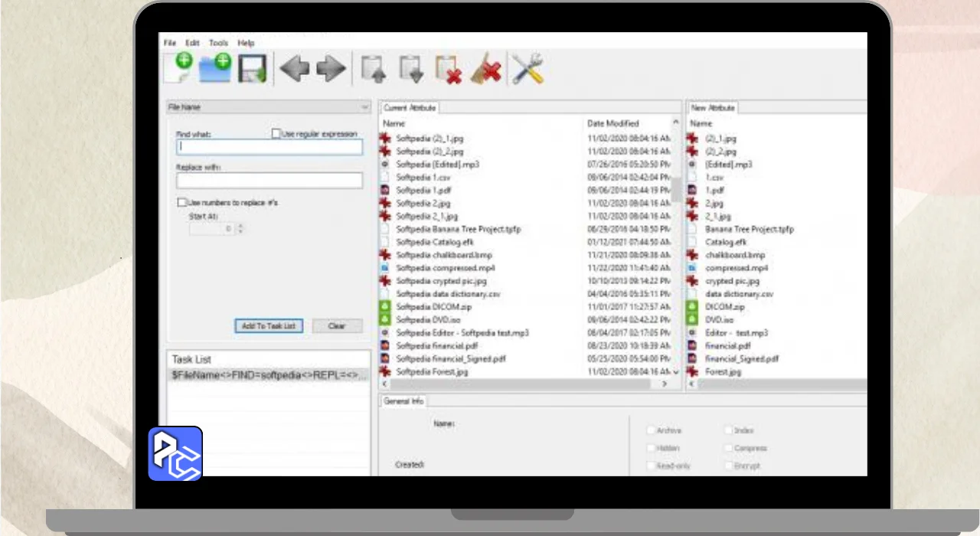This screenshot has width=980, height=536.
Task: Open settings via wrench and screwdriver icon
Action: (x=527, y=69)
